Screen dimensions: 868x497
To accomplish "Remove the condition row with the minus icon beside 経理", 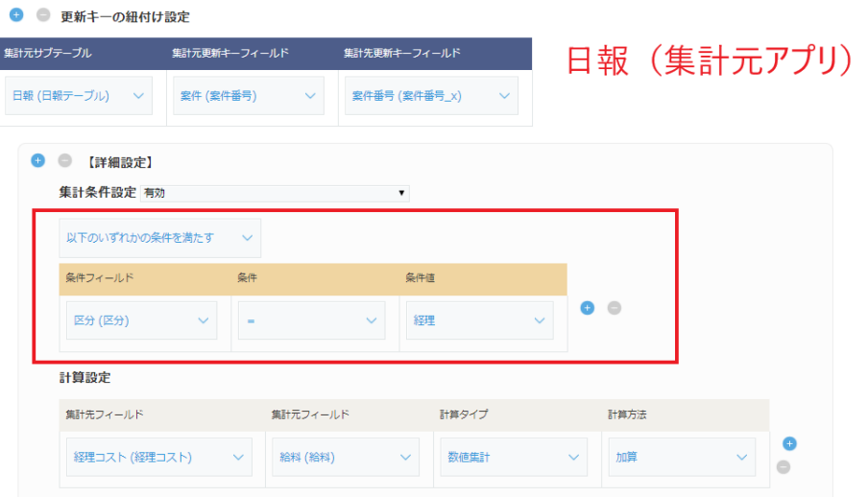I will 614,308.
